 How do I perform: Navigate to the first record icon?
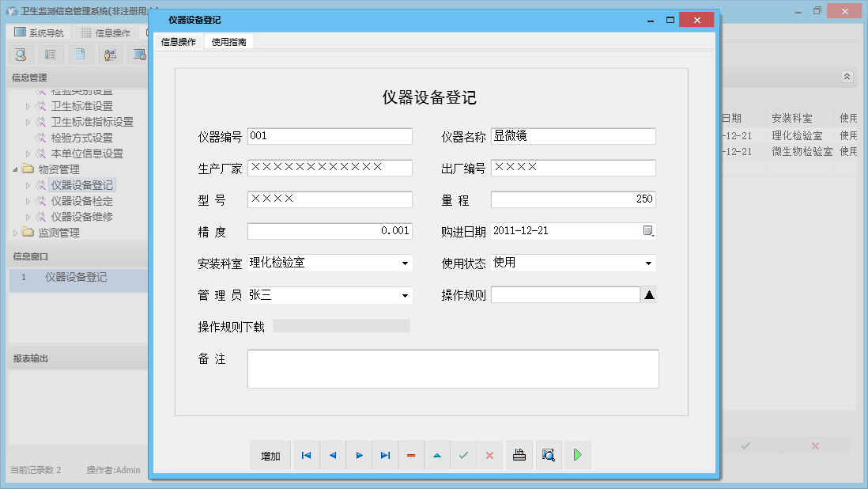pyautogui.click(x=307, y=455)
